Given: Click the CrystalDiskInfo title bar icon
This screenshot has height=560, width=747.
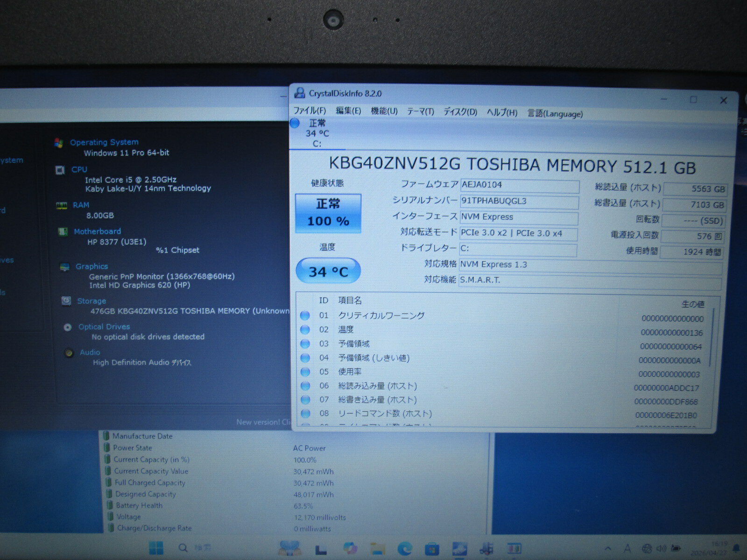Looking at the screenshot, I should 299,93.
